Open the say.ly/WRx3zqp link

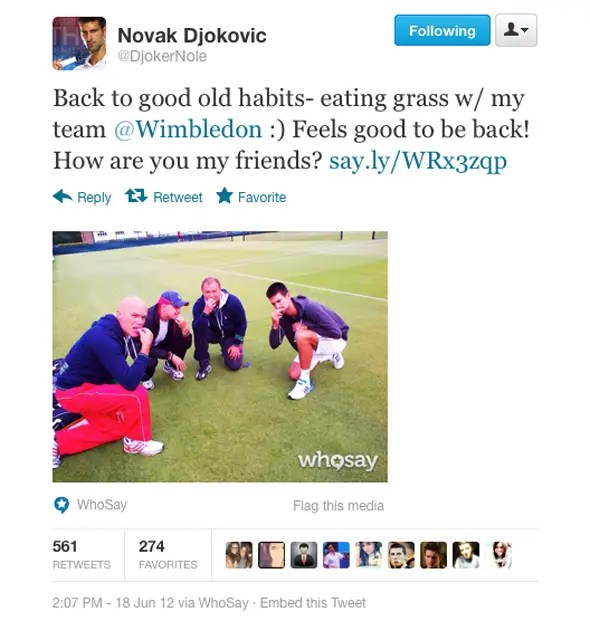(418, 161)
